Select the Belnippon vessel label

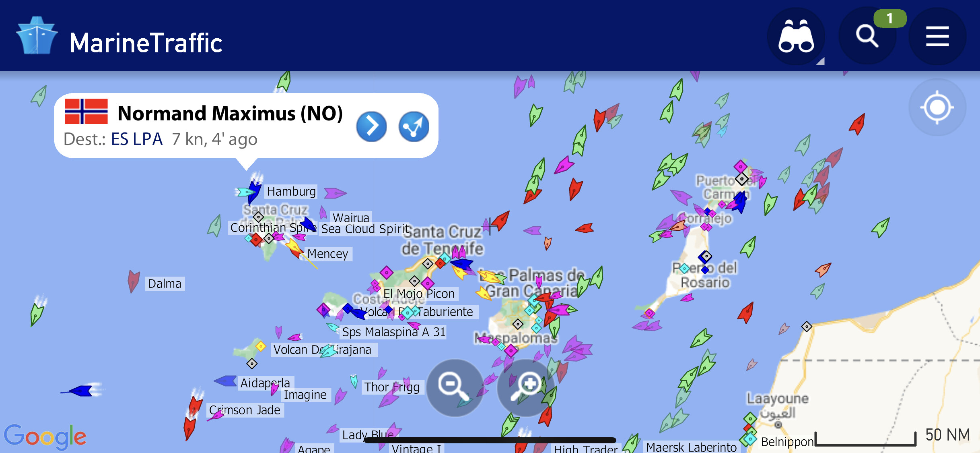tap(787, 442)
